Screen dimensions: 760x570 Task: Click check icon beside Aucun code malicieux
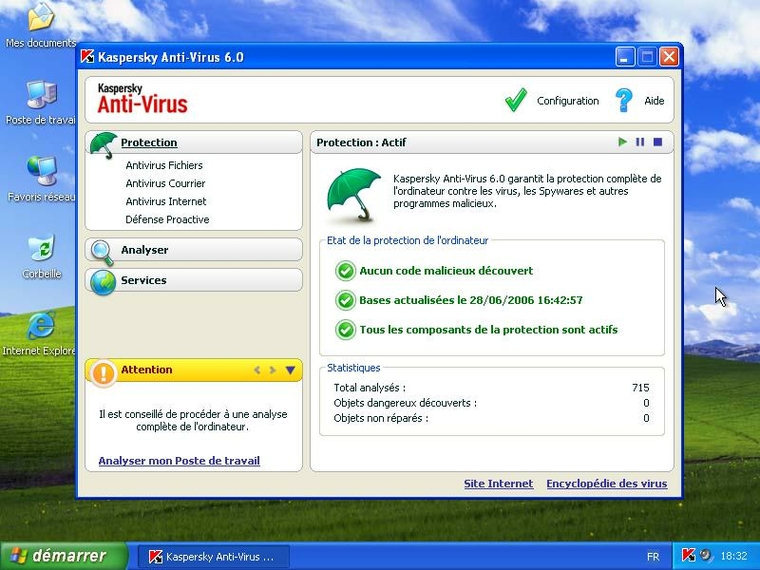click(x=346, y=270)
